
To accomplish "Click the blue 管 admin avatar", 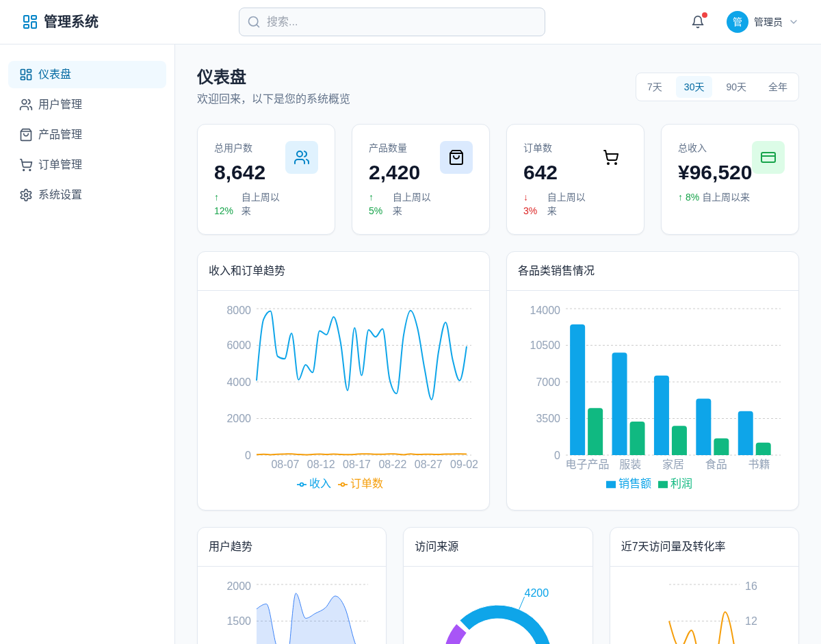I will pyautogui.click(x=738, y=22).
